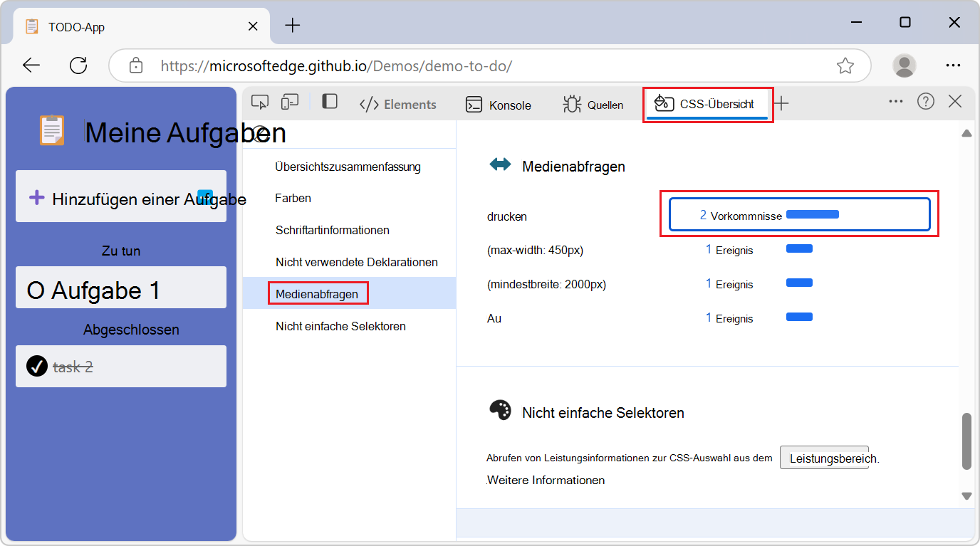Uncheck the completed task 2 checkmark
980x546 pixels.
36,366
